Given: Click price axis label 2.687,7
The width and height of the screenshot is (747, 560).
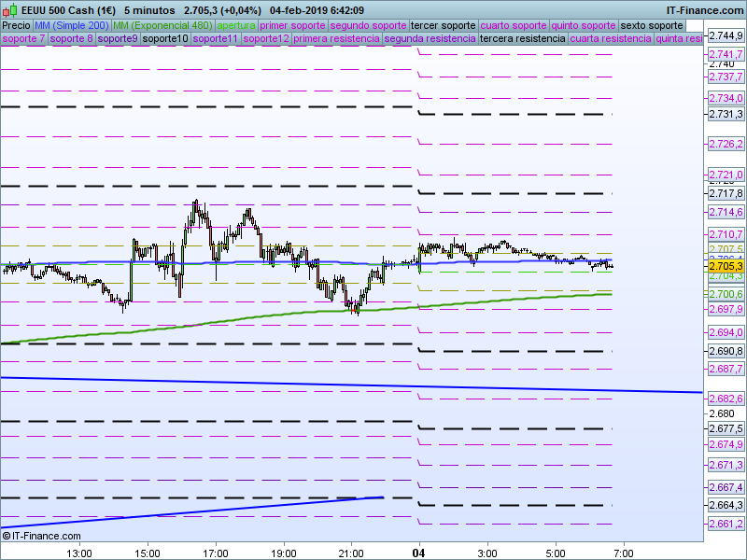Looking at the screenshot, I should 726,369.
